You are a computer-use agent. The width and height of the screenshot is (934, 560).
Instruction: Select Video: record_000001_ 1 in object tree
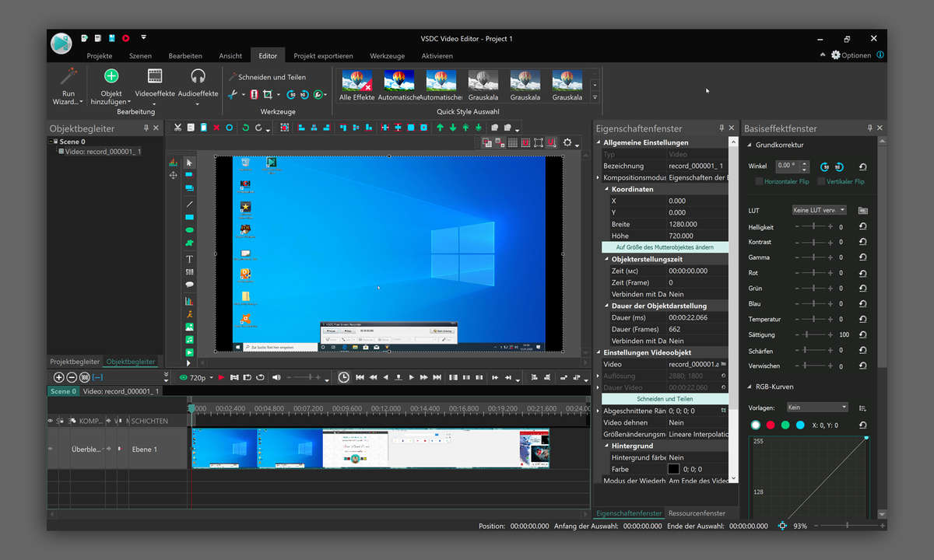[101, 152]
